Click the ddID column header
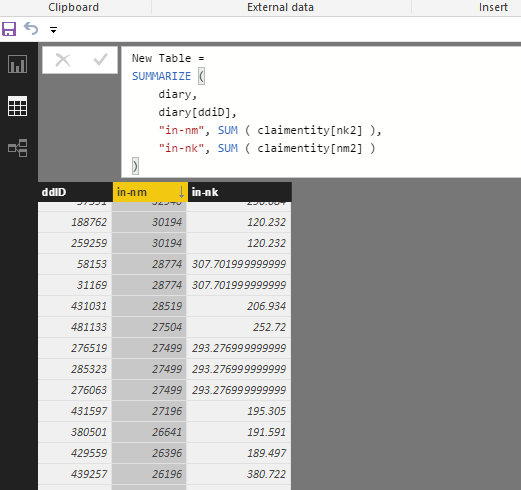521x490 pixels. (76, 192)
